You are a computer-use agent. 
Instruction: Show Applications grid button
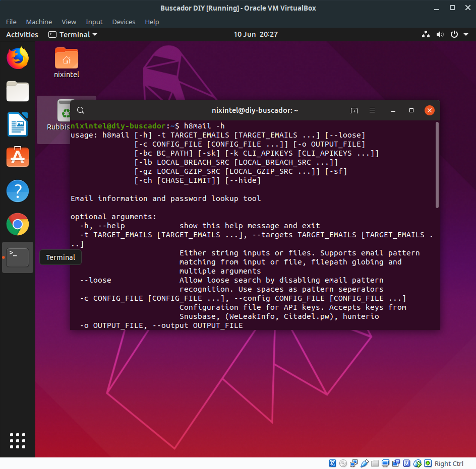tap(18, 440)
